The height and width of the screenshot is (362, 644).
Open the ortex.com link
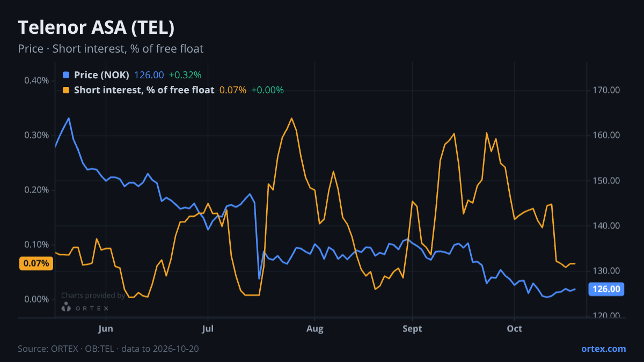pyautogui.click(x=603, y=349)
